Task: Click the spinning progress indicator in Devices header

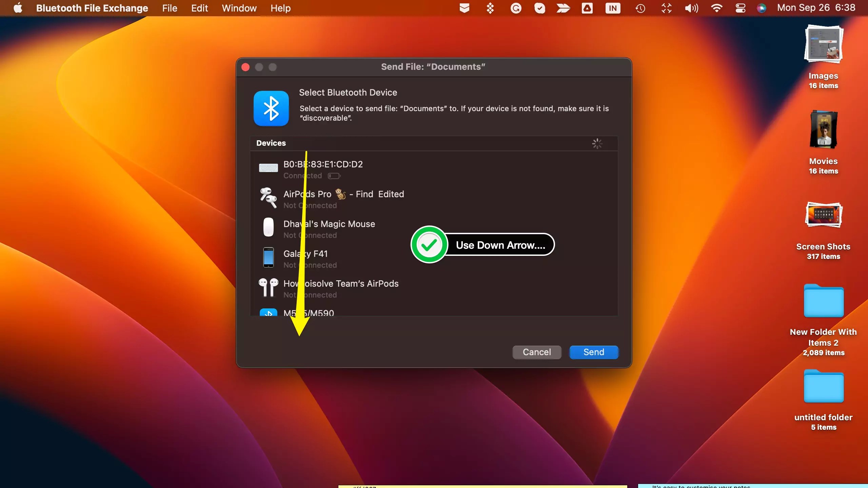Action: [597, 143]
